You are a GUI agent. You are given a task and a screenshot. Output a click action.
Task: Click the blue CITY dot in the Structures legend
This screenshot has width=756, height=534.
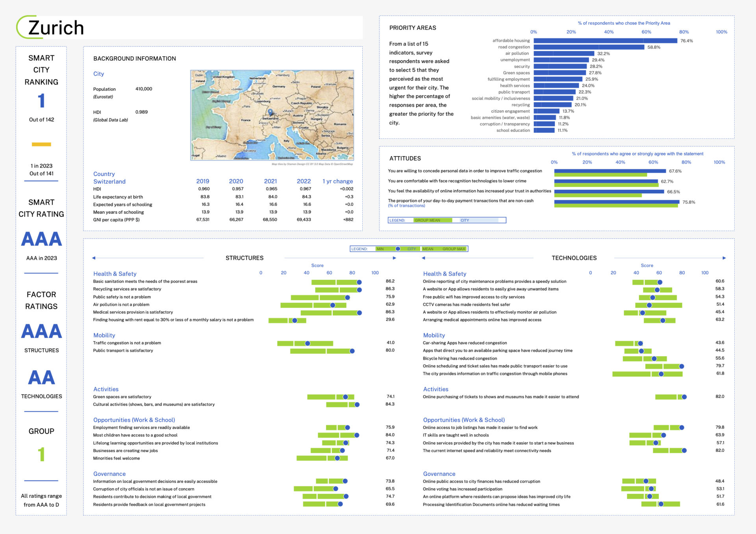tap(398, 249)
